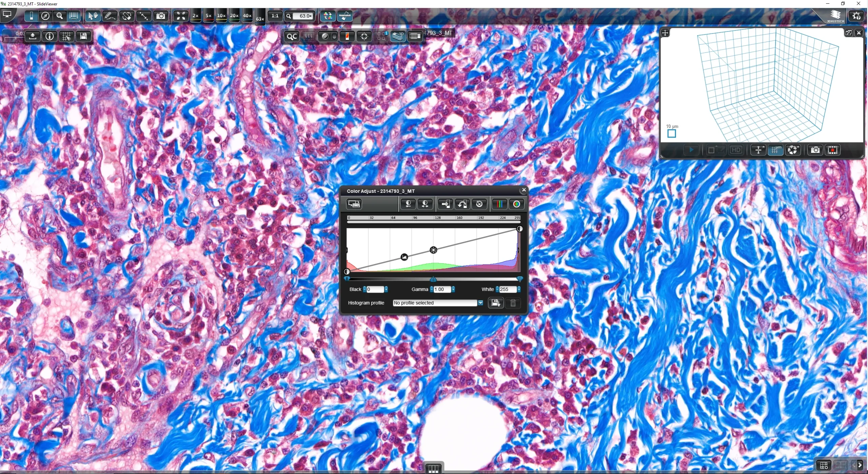Activate the distance measurement tool

[x=144, y=16]
